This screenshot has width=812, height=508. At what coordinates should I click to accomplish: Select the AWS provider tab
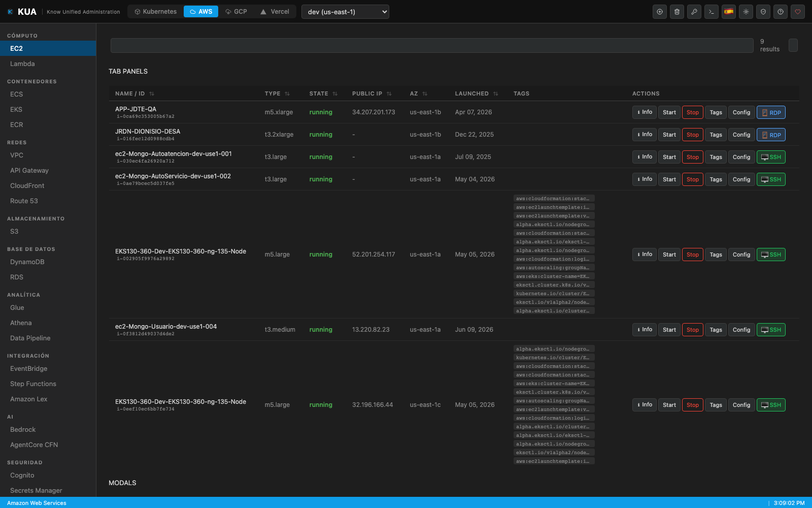tap(201, 12)
